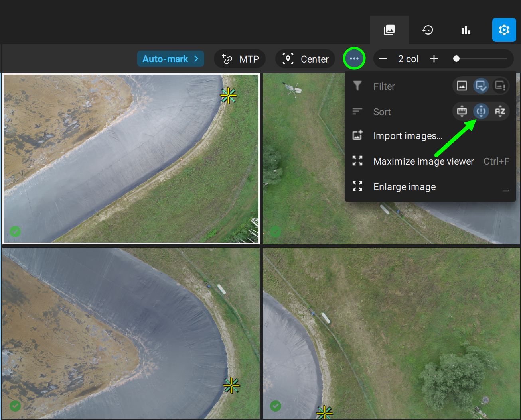Screen dimensions: 521x420
Task: Click the Center button
Action: click(x=305, y=59)
